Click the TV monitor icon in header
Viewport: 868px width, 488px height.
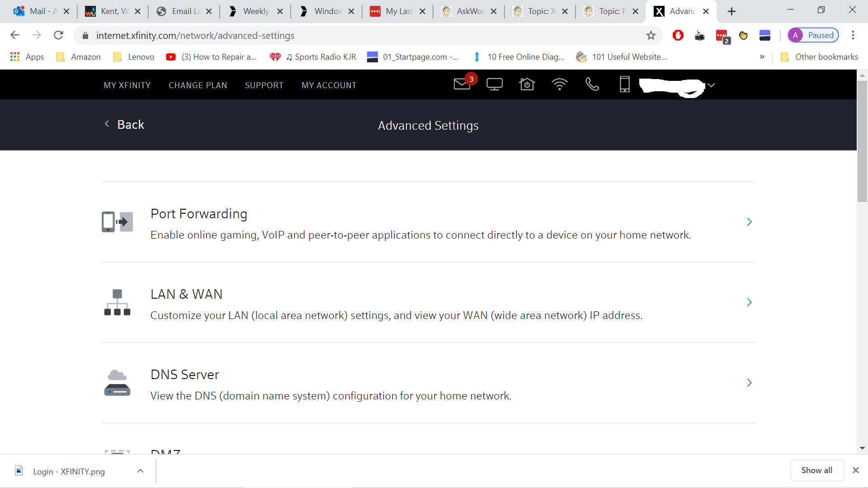[494, 84]
